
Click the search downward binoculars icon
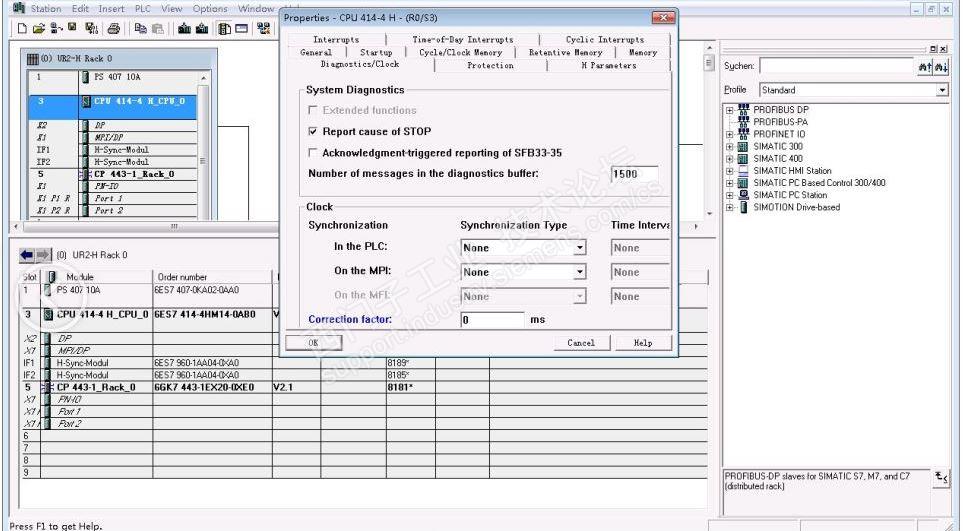point(941,66)
